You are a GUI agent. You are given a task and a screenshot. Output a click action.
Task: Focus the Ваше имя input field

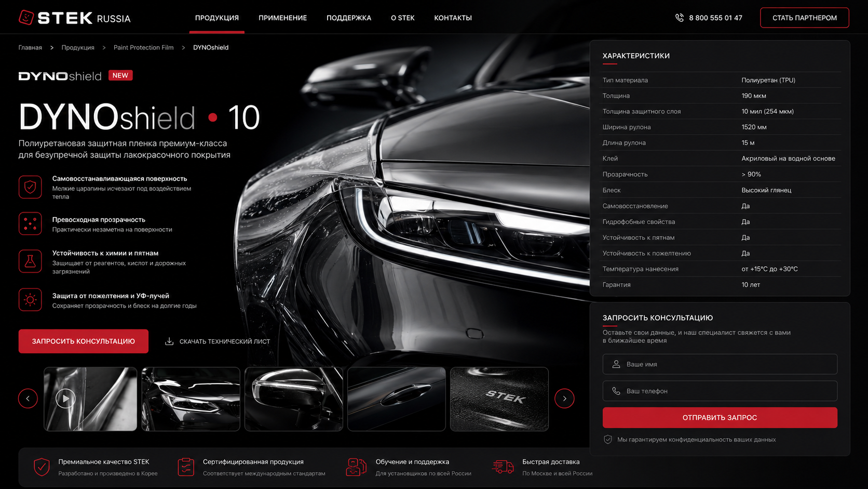[720, 364]
